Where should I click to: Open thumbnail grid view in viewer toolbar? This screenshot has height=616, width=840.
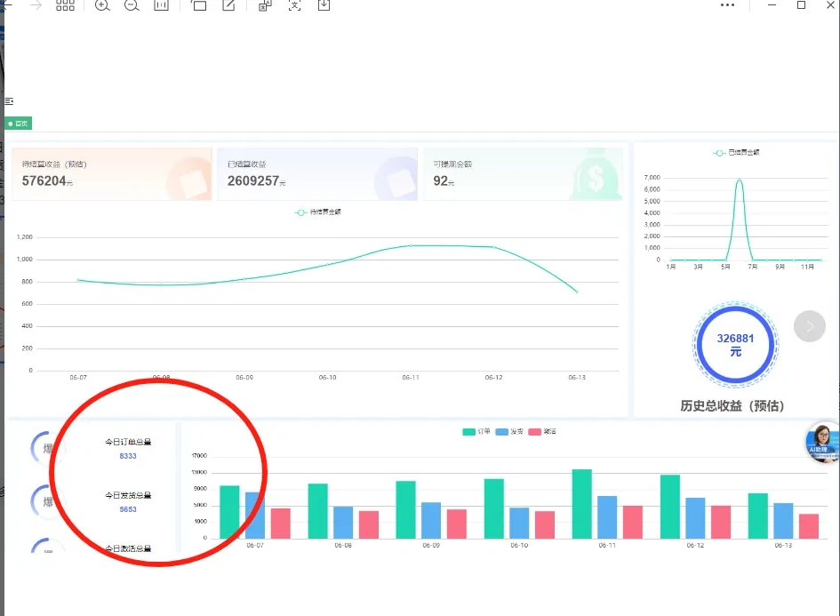(x=65, y=5)
